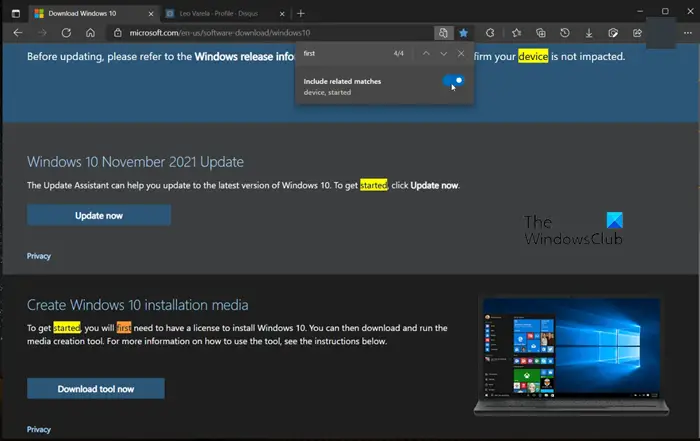The width and height of the screenshot is (700, 441).
Task: Click highlighted 'started' in installation media paragraph
Action: (67, 328)
